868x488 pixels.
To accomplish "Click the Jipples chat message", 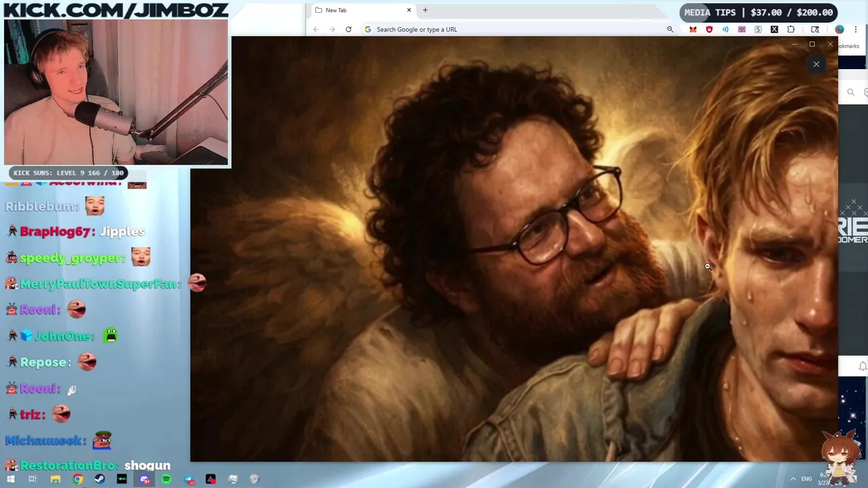I will pyautogui.click(x=122, y=232).
